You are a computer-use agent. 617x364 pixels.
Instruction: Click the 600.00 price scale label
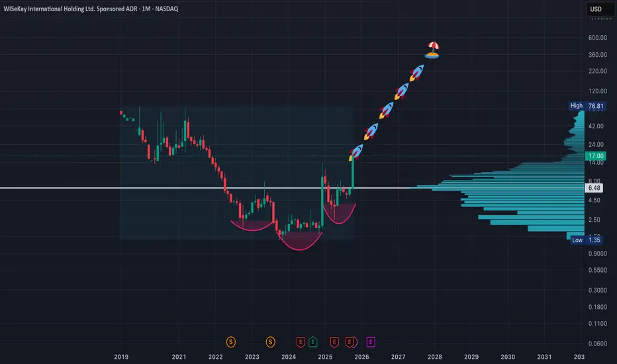597,38
